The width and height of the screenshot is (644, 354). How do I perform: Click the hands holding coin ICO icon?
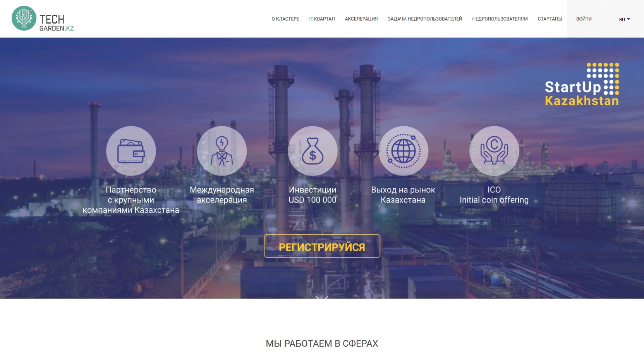click(494, 151)
